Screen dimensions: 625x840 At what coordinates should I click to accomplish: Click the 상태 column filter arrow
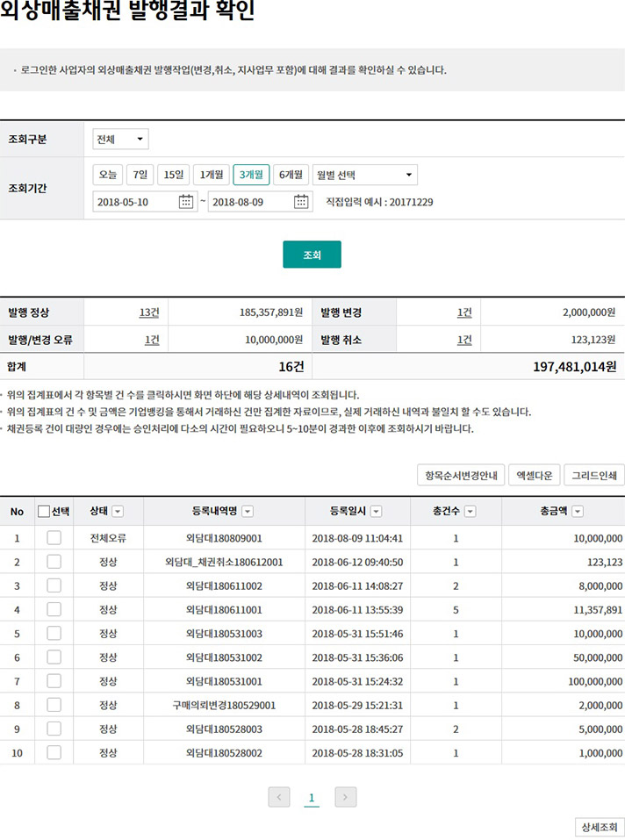tap(118, 512)
